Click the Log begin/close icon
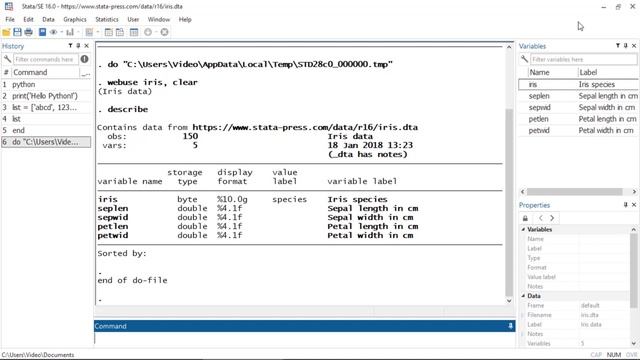Screen dimensions: 640x360 tap(42, 32)
